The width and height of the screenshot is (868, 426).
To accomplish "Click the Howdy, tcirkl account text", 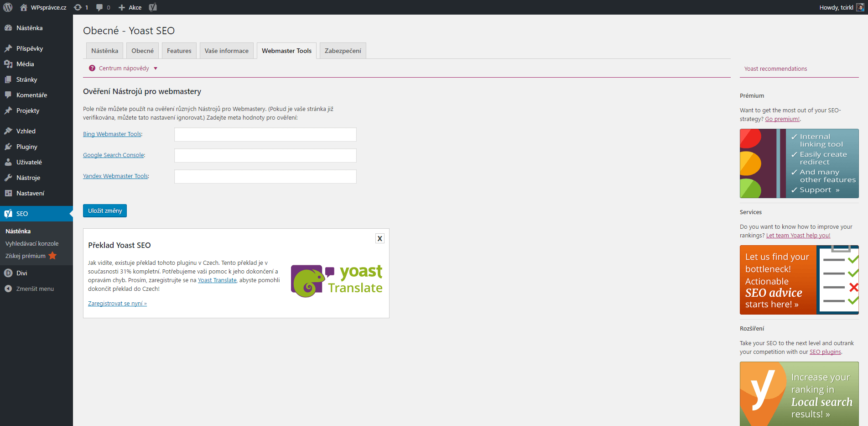I will pyautogui.click(x=836, y=7).
